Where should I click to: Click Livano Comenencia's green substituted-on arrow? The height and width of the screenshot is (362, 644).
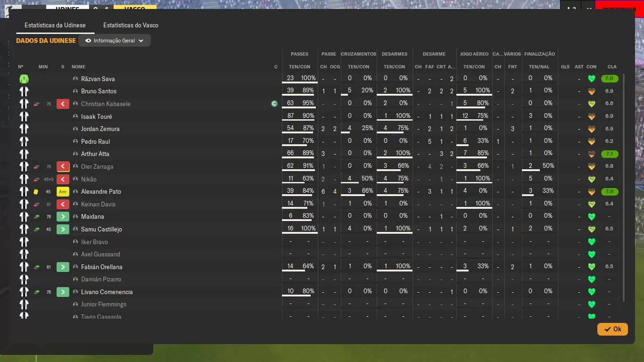click(x=63, y=292)
